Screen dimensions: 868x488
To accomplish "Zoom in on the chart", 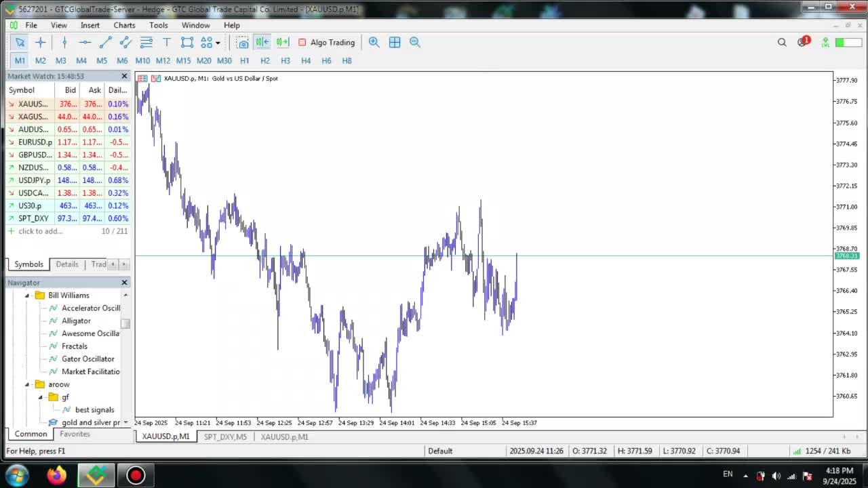I will 374,43.
